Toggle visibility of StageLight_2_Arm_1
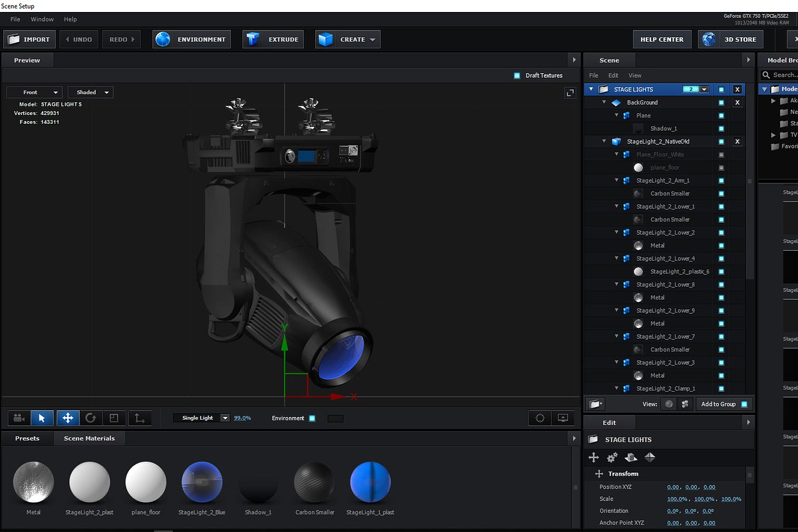This screenshot has height=532, width=798. [722, 180]
